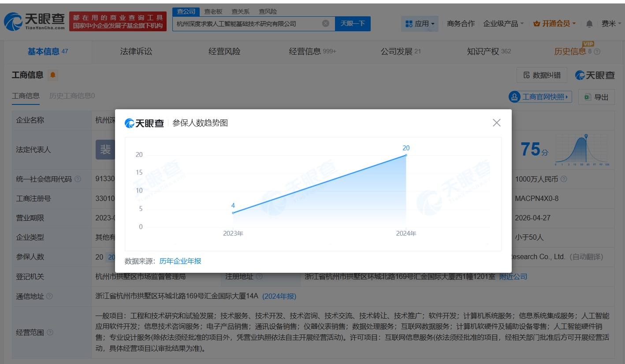Click the 数据纠错 button
The image size is (625, 364).
(542, 75)
